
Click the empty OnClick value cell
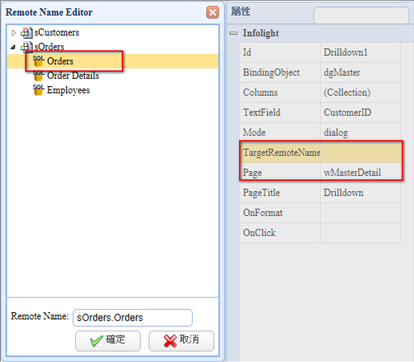coord(361,233)
